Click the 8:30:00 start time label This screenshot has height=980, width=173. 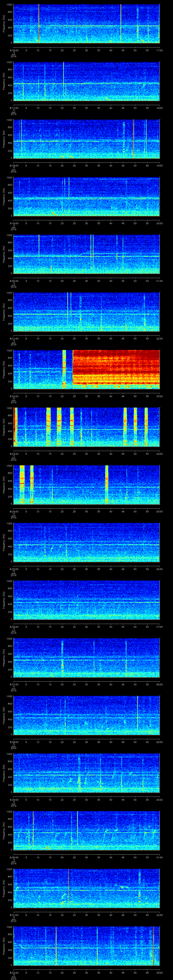click(x=14, y=858)
